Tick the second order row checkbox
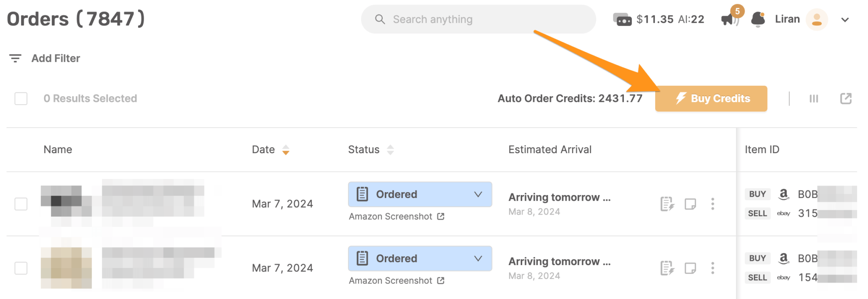 click(x=20, y=268)
